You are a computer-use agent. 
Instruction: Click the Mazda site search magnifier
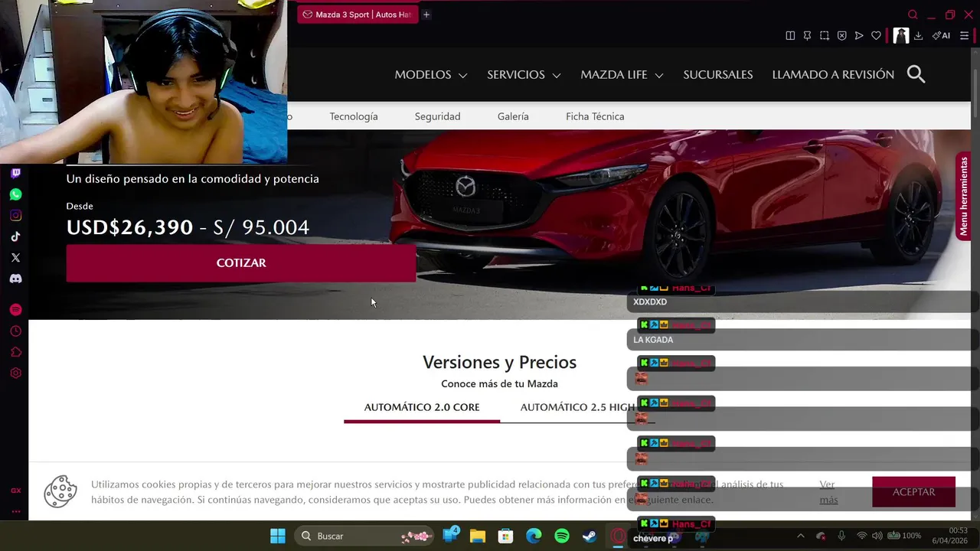click(x=916, y=74)
